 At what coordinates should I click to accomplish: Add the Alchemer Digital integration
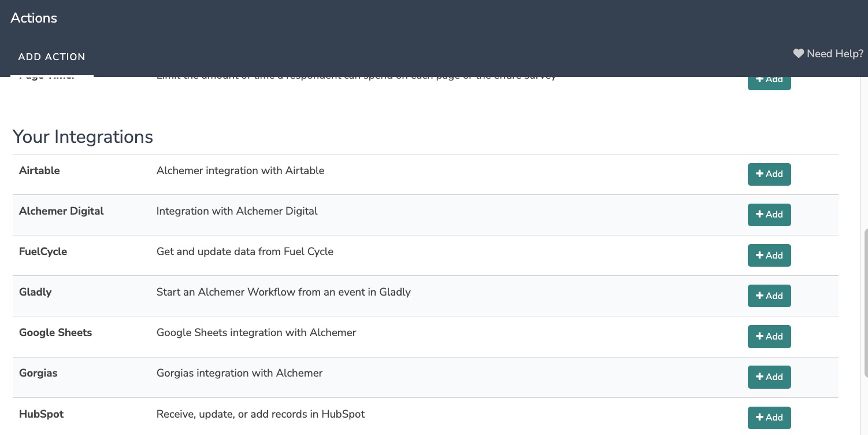(x=769, y=215)
